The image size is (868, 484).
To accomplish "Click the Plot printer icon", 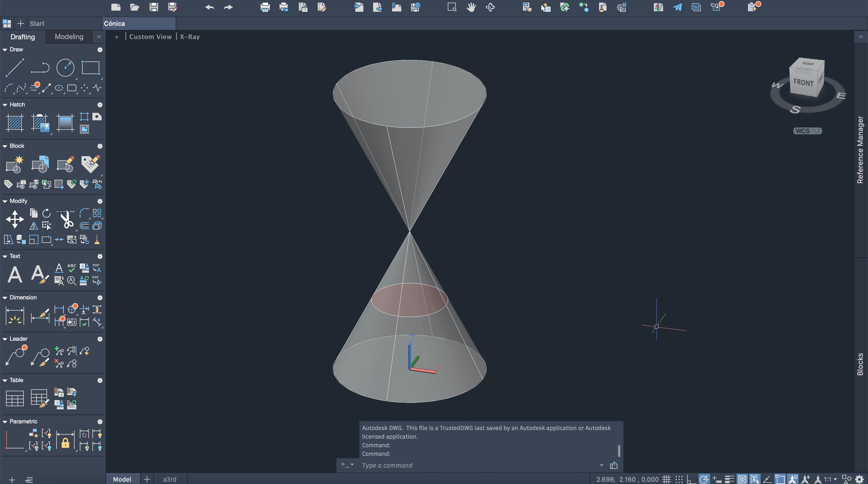I will coord(265,7).
